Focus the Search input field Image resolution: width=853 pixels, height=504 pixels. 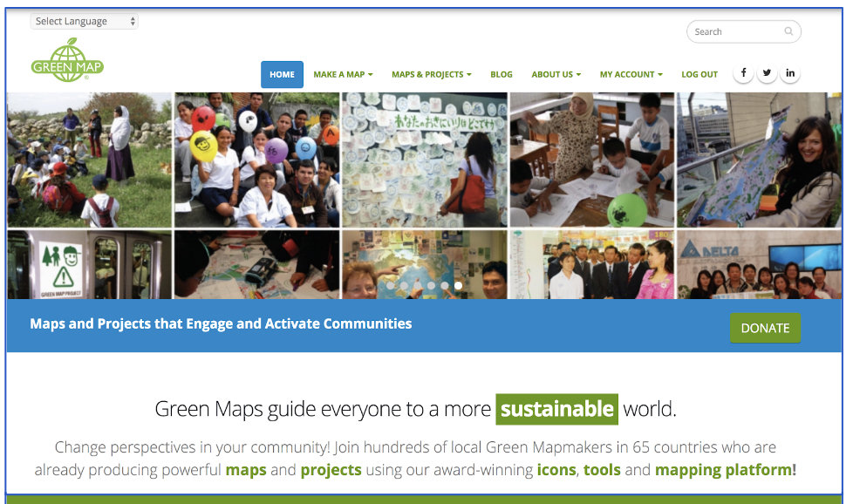click(744, 31)
